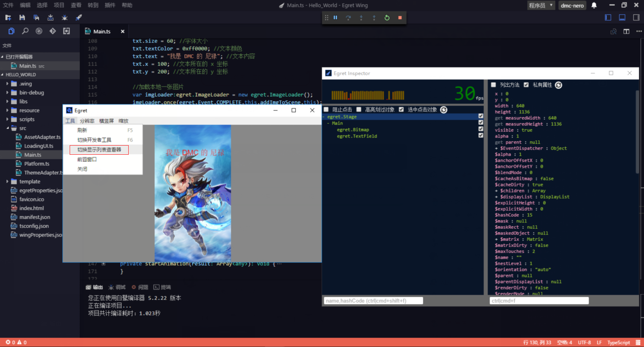The image size is (644, 347).
Task: Expand the $matrix : Matrix property
Action: [497, 239]
